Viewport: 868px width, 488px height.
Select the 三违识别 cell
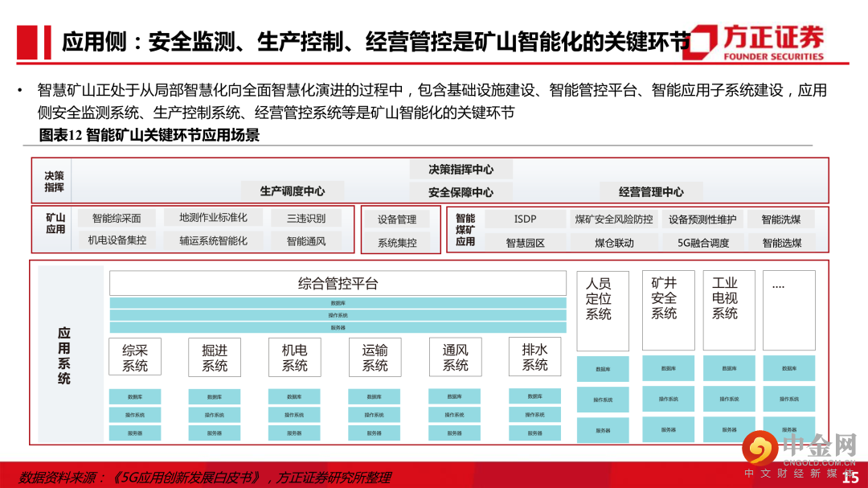click(x=306, y=218)
